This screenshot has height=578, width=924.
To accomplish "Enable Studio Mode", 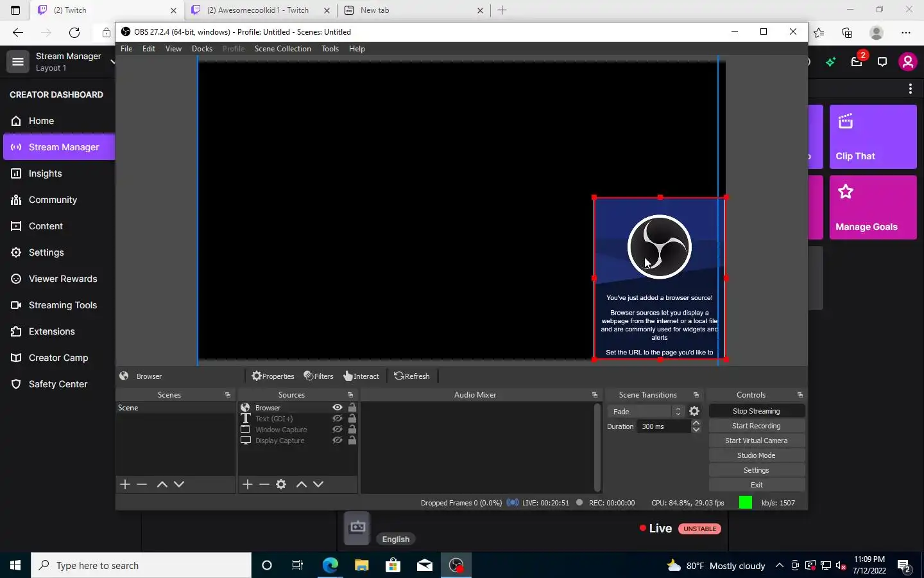I will click(757, 455).
